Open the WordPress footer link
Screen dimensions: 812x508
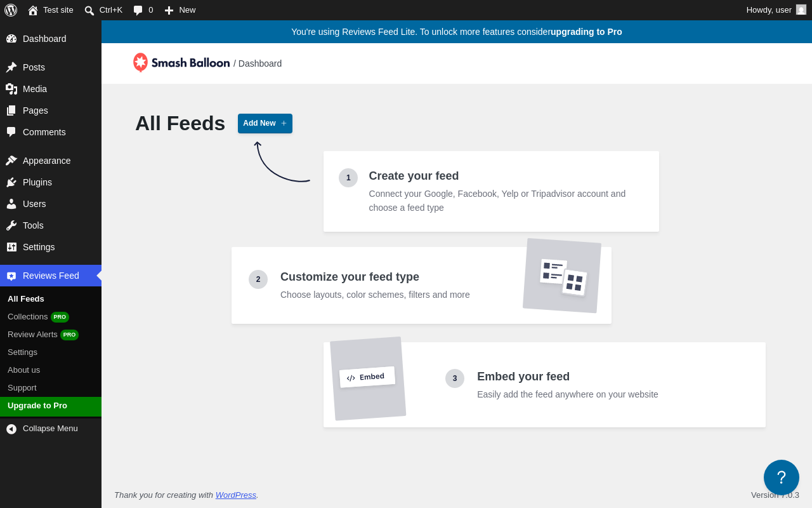[235, 495]
